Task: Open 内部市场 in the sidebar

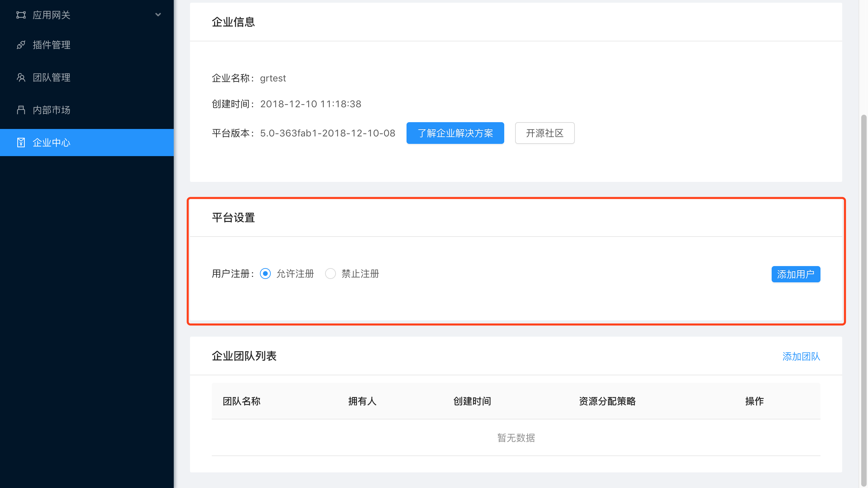Action: coord(87,110)
